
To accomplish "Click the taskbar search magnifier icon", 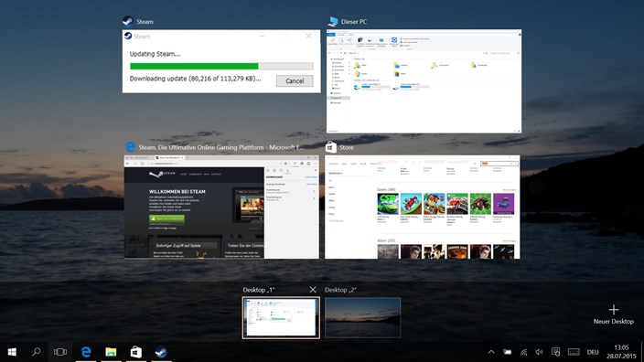I will tap(37, 352).
